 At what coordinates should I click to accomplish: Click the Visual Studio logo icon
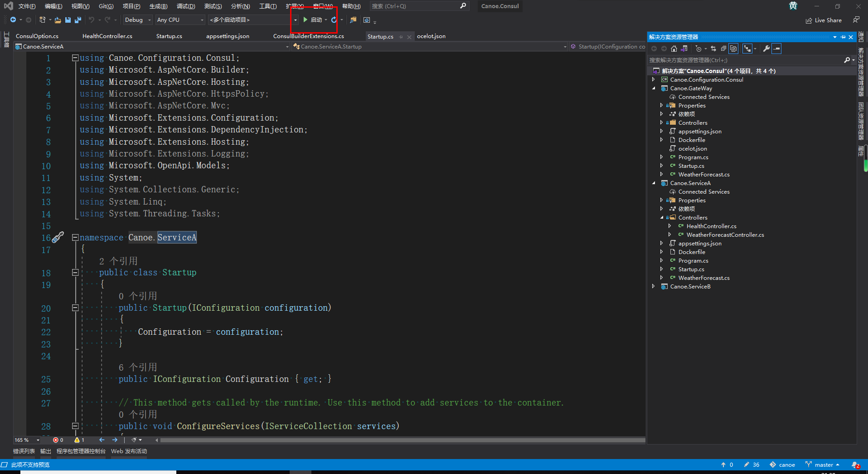click(9, 6)
